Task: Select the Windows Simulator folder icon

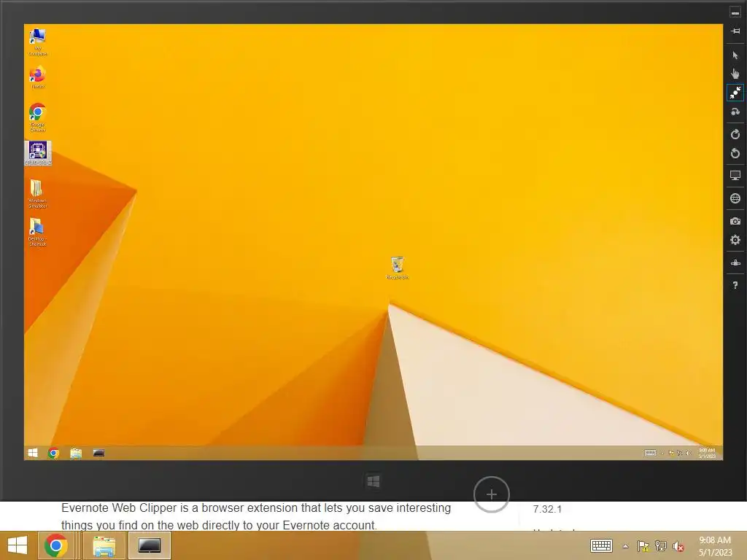Action: point(38,194)
